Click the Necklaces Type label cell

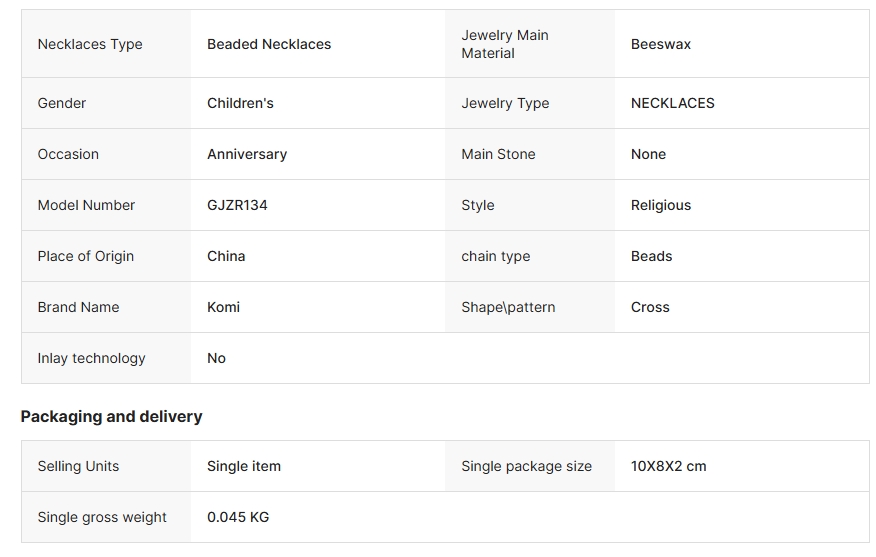106,44
